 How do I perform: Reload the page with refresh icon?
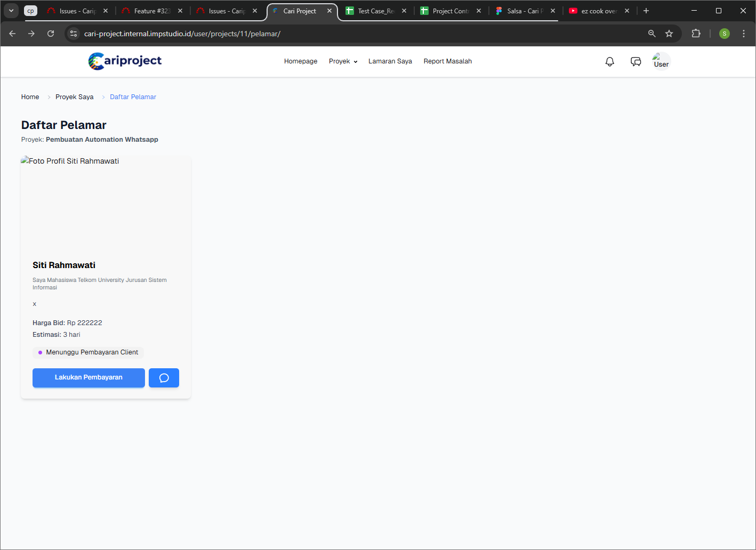point(51,34)
